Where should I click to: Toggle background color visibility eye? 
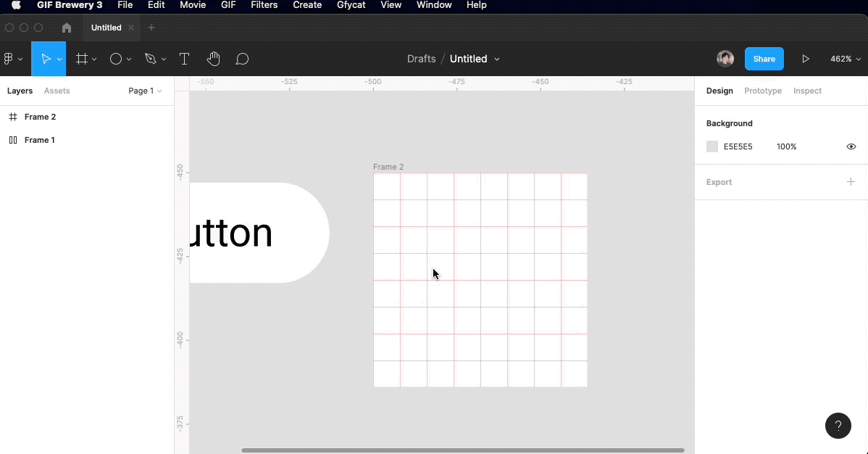tap(851, 146)
